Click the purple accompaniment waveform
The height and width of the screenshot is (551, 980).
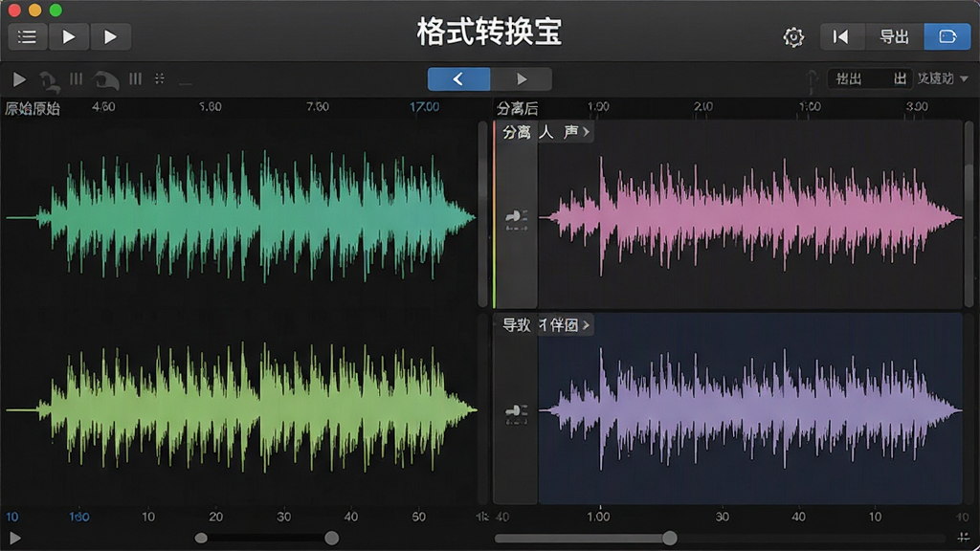click(750, 410)
